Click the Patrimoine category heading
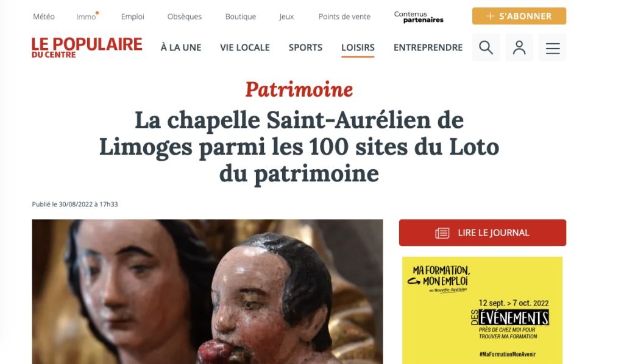 (299, 89)
